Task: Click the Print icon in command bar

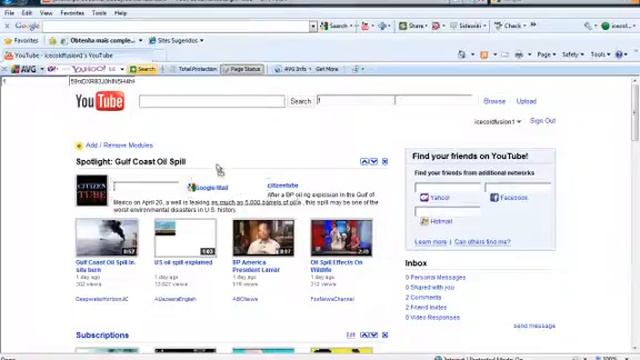Action: point(519,55)
